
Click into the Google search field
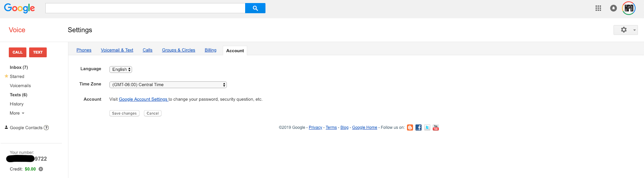click(x=145, y=8)
